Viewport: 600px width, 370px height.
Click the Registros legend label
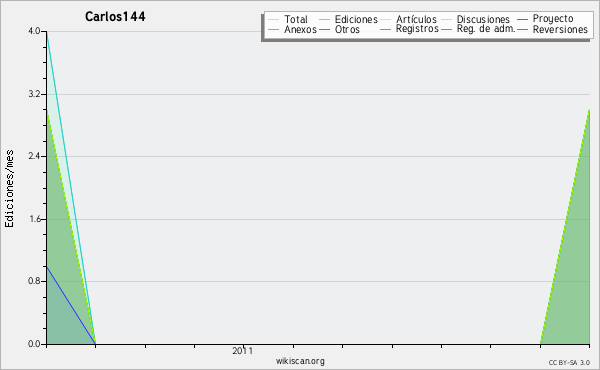[417, 29]
